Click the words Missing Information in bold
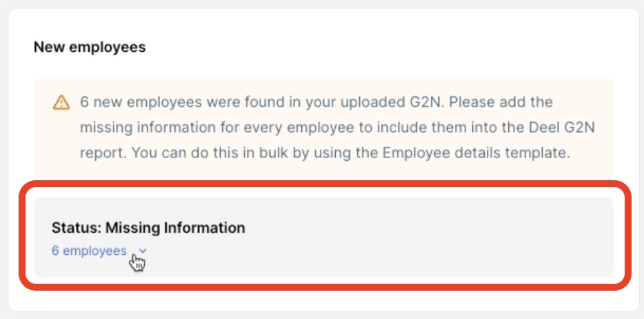The image size is (644, 319). (x=175, y=227)
